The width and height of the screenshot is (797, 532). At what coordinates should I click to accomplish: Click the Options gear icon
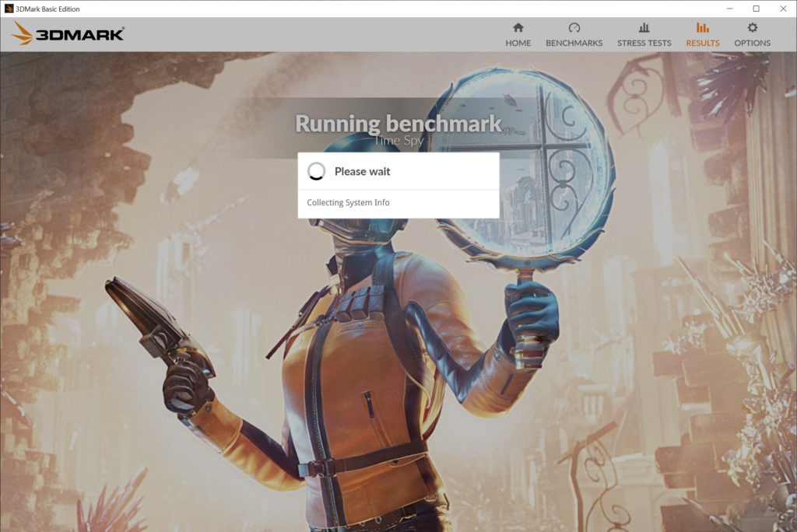pyautogui.click(x=753, y=27)
